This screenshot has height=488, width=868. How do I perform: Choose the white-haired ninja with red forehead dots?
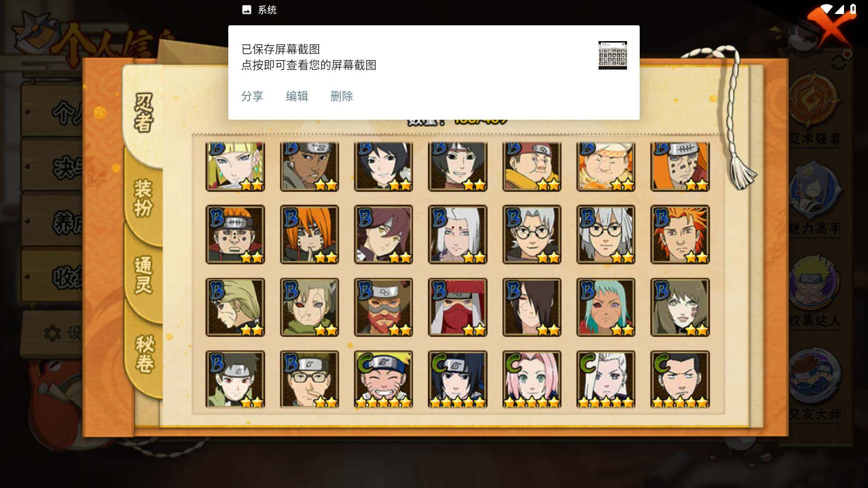[x=458, y=235]
